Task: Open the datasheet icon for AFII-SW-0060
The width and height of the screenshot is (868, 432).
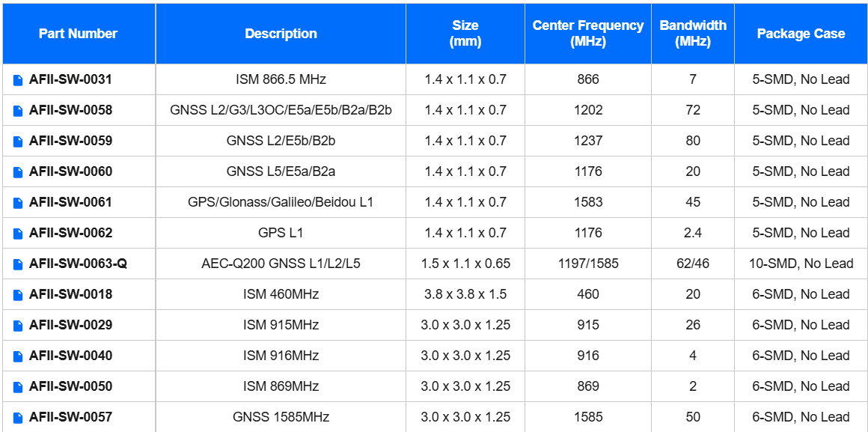Action: 18,171
